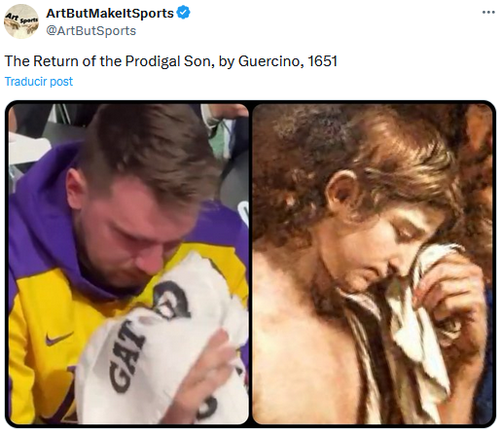Click the Art Sports text inside avatar
The width and height of the screenshot is (500, 433).
[21, 19]
